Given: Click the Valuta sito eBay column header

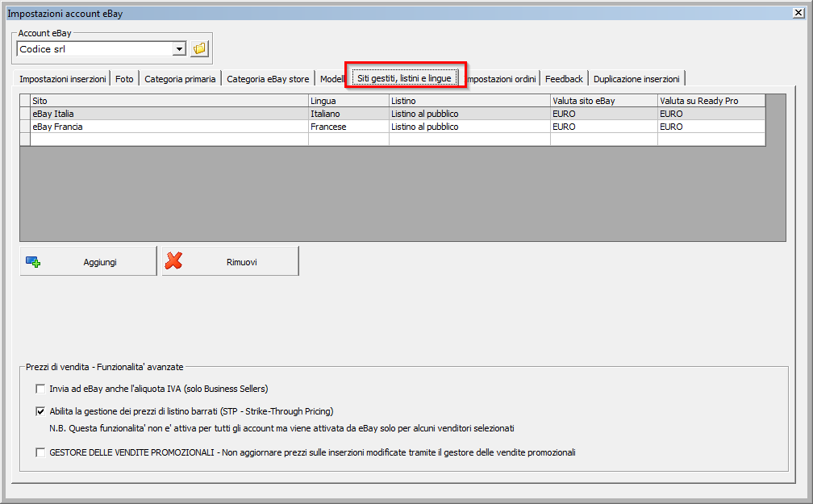Looking at the screenshot, I should pos(603,101).
